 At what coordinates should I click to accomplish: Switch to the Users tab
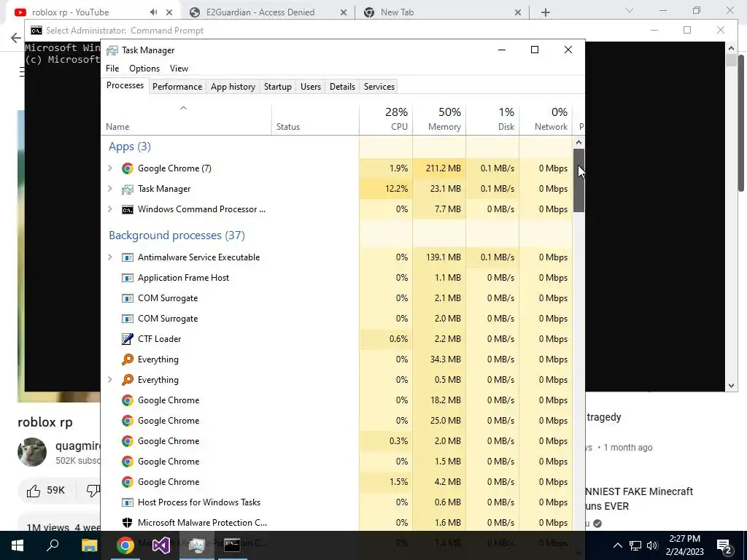coord(311,87)
